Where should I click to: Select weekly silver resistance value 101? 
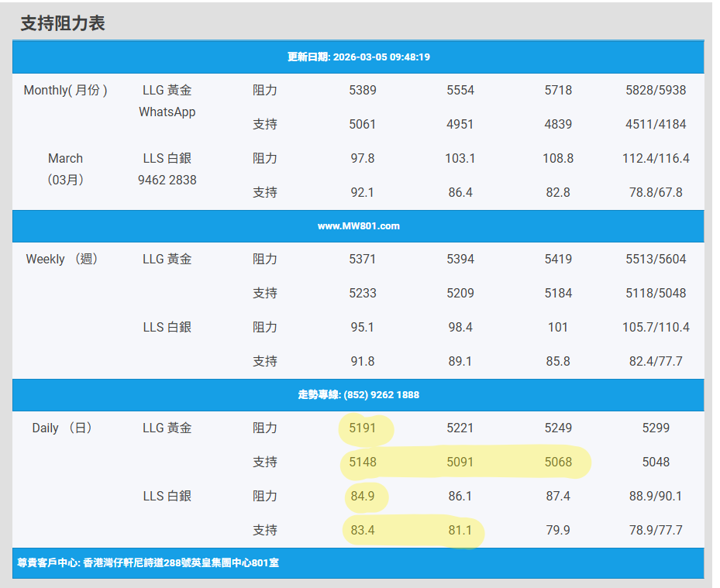[x=558, y=328]
